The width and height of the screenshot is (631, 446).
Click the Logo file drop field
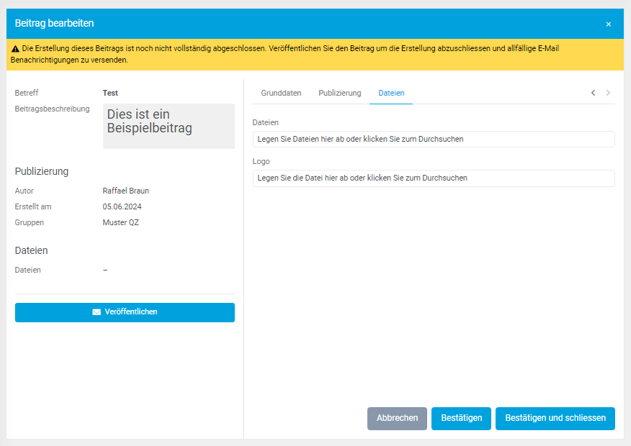433,178
